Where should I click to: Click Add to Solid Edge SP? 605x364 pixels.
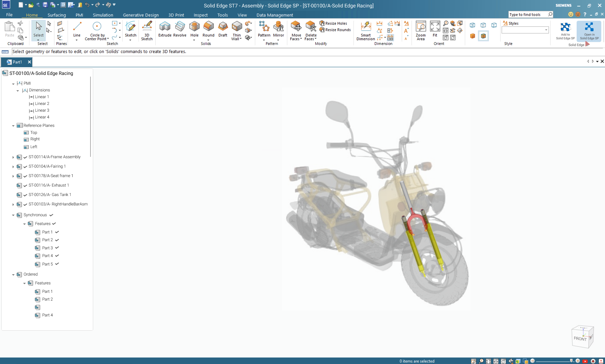coord(565,31)
